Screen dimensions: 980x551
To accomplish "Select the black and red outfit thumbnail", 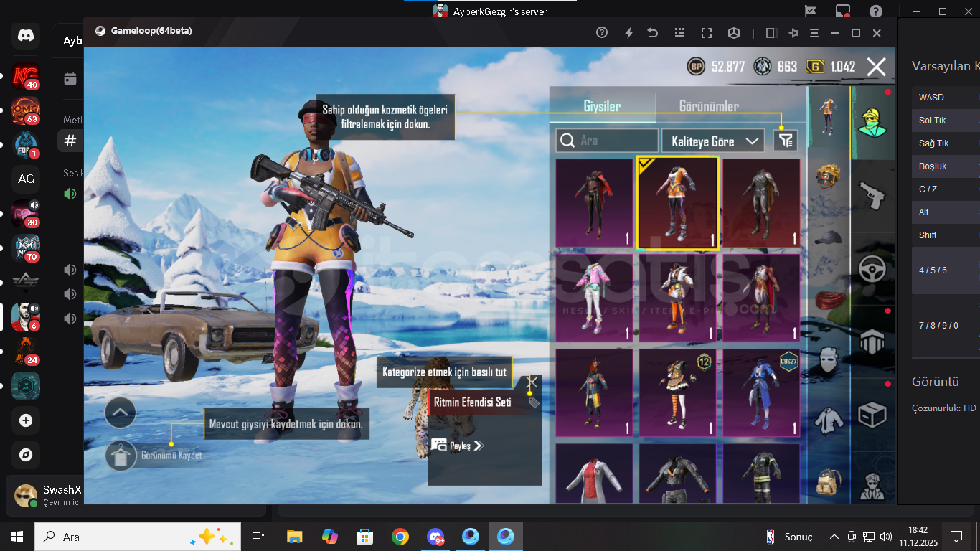I will point(594,204).
